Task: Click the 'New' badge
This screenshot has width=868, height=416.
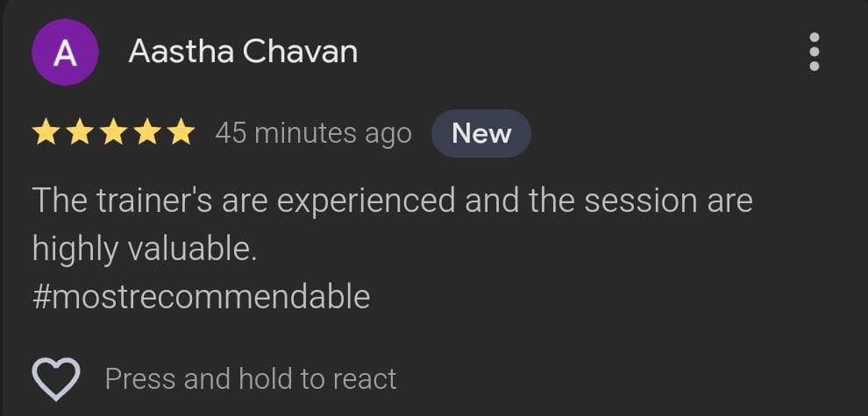Action: pyautogui.click(x=481, y=133)
